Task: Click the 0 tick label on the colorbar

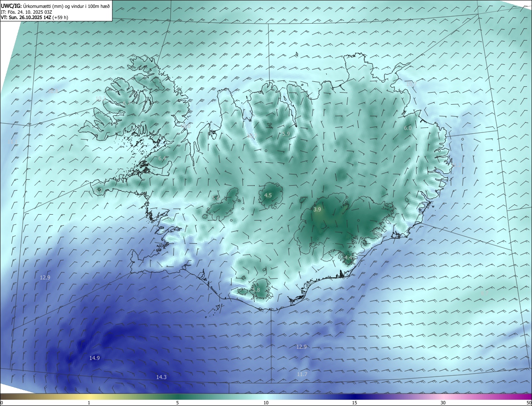Action: [x=2, y=403]
